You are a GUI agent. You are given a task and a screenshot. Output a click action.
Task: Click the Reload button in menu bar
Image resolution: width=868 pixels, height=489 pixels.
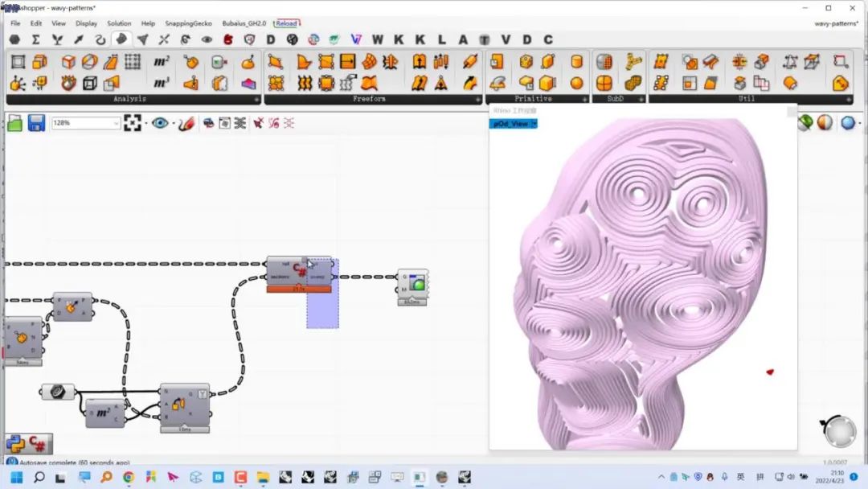pos(286,23)
